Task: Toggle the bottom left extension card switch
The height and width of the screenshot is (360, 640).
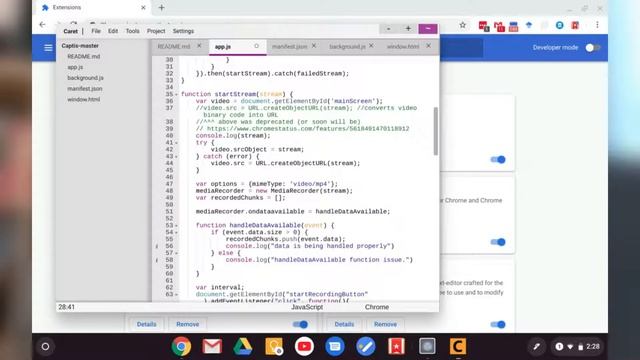Action: point(300,324)
